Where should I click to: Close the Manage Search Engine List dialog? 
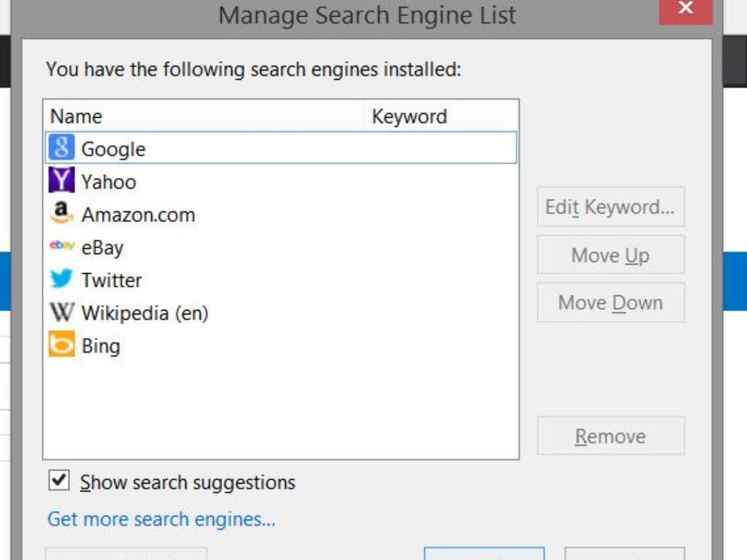[685, 9]
